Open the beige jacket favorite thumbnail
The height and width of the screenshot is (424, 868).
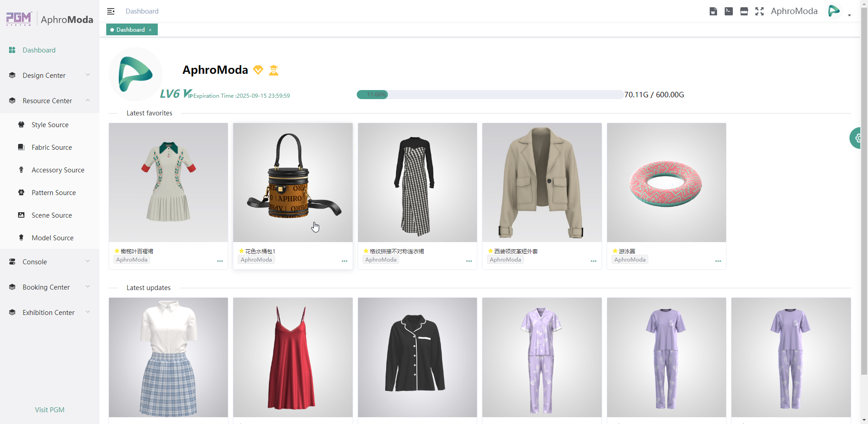click(542, 182)
